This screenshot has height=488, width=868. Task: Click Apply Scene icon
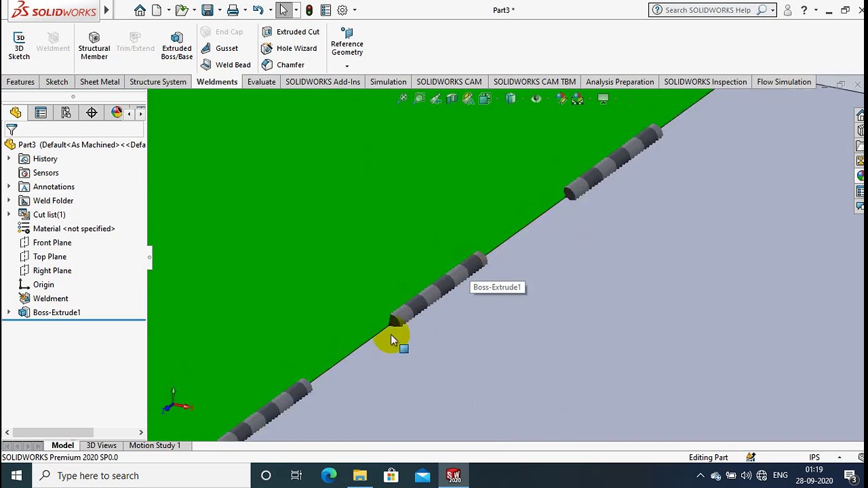pos(578,99)
